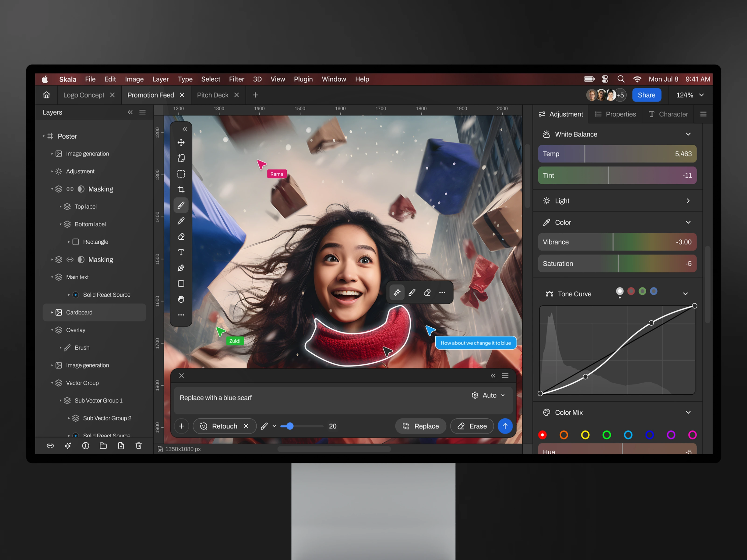This screenshot has height=560, width=747.
Task: Click AI generate icon at Layers bottom
Action: tap(68, 446)
